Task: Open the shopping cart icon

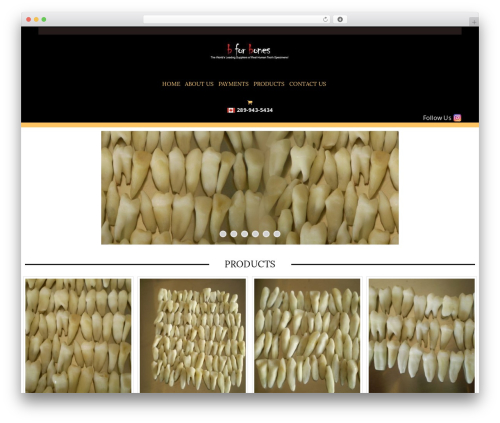Action: (x=250, y=102)
